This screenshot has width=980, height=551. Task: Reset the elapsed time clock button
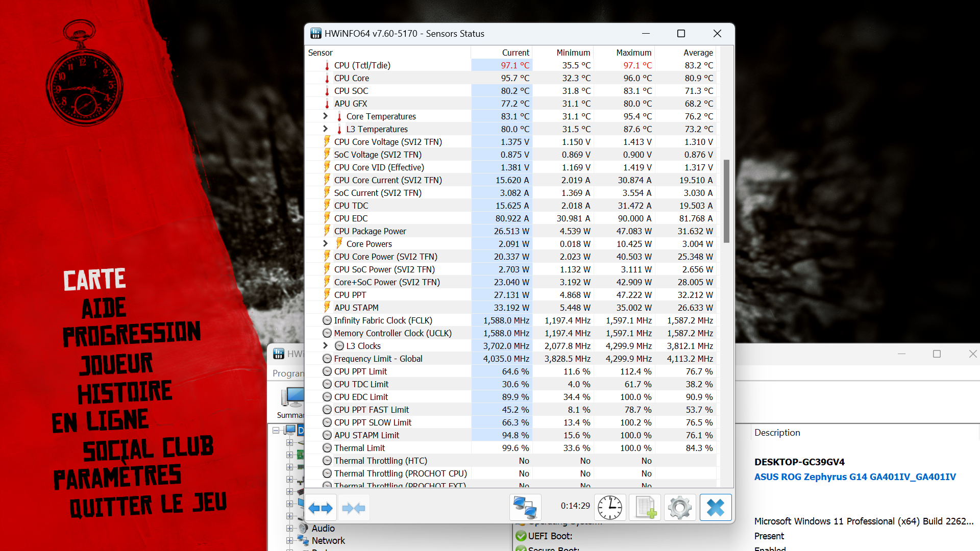[609, 508]
